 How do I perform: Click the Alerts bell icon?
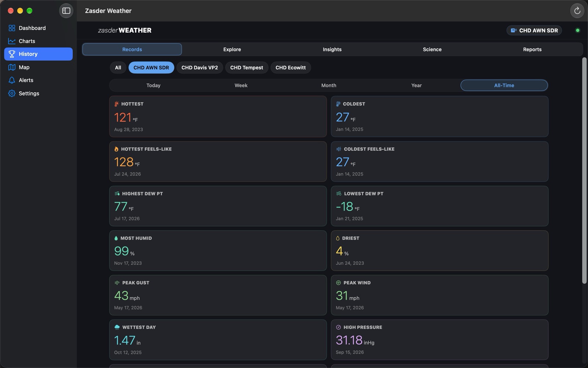click(x=12, y=80)
